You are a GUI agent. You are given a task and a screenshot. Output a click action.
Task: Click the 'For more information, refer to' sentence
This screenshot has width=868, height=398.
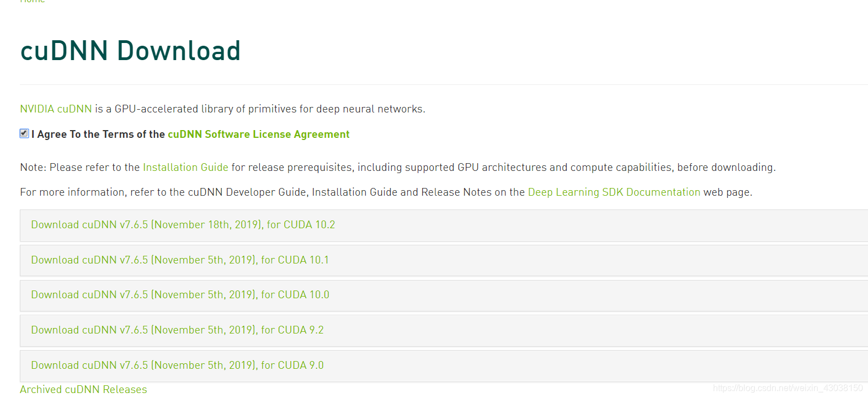click(x=386, y=192)
